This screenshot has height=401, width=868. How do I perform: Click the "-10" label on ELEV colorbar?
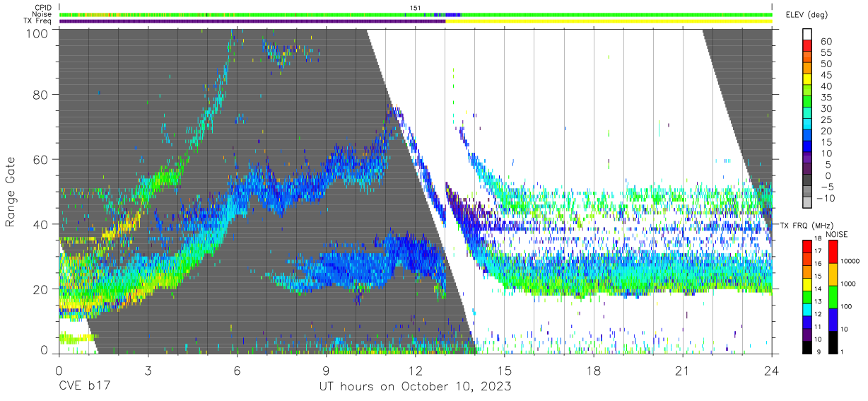click(x=824, y=198)
